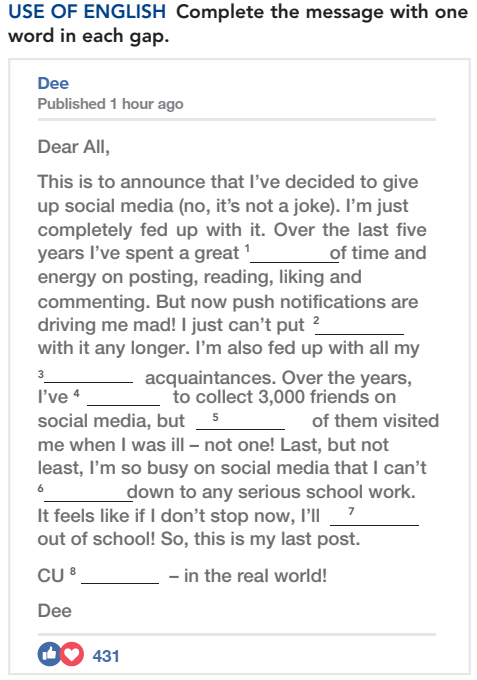Screen dimensions: 477x680
Task: Select blank 4 after 'I've'
Action: 124,397
